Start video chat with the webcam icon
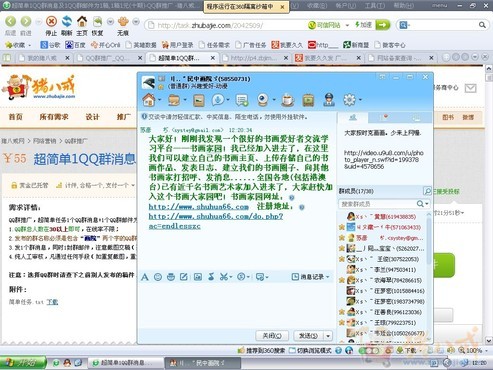Screen dimensions: 493x370 pyautogui.click(x=263, y=100)
